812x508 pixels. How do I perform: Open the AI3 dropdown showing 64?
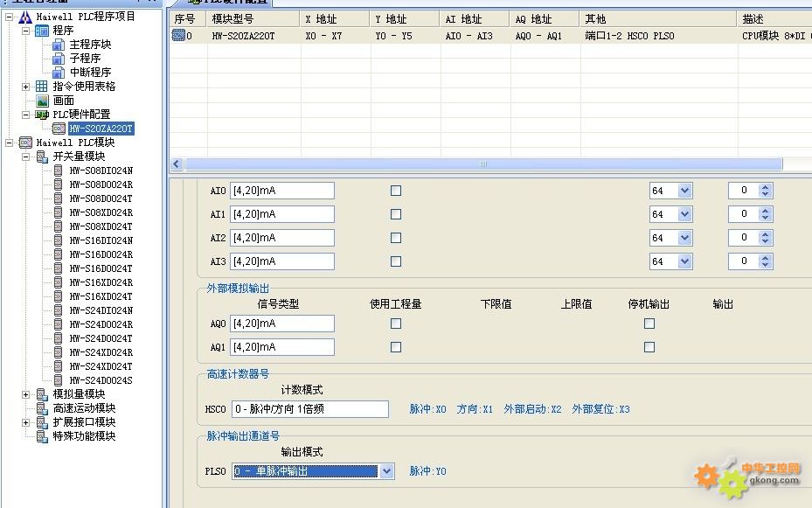point(684,261)
